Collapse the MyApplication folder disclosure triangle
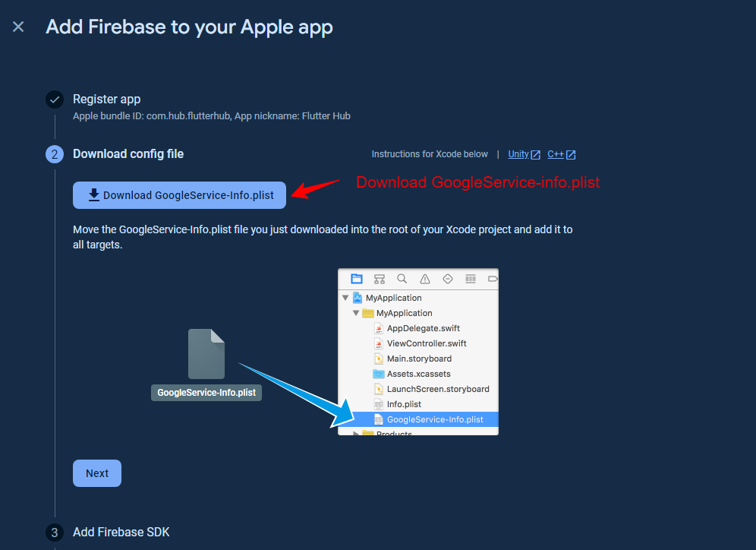 pyautogui.click(x=356, y=313)
